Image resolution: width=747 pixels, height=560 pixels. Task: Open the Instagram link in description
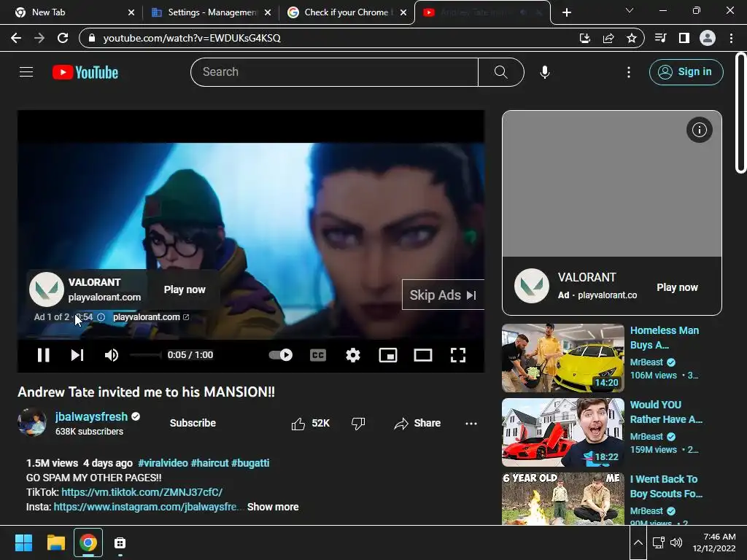[145, 507]
